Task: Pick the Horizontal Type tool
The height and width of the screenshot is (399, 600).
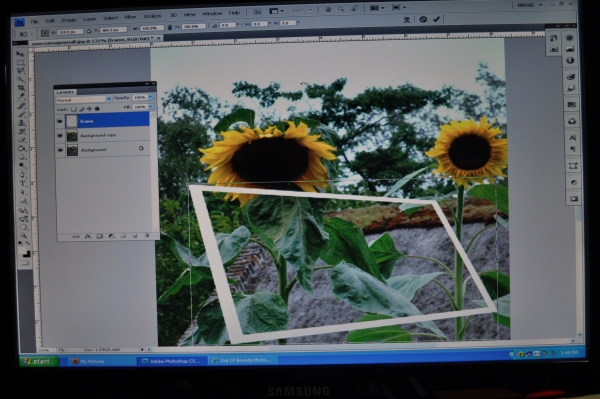Action: pos(23,184)
